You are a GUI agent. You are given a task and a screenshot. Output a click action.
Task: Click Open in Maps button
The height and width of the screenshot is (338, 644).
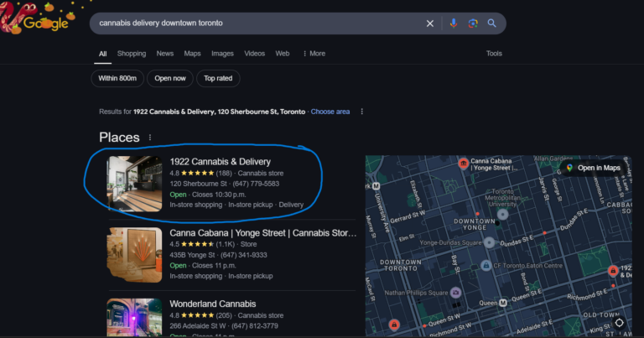[x=594, y=168]
